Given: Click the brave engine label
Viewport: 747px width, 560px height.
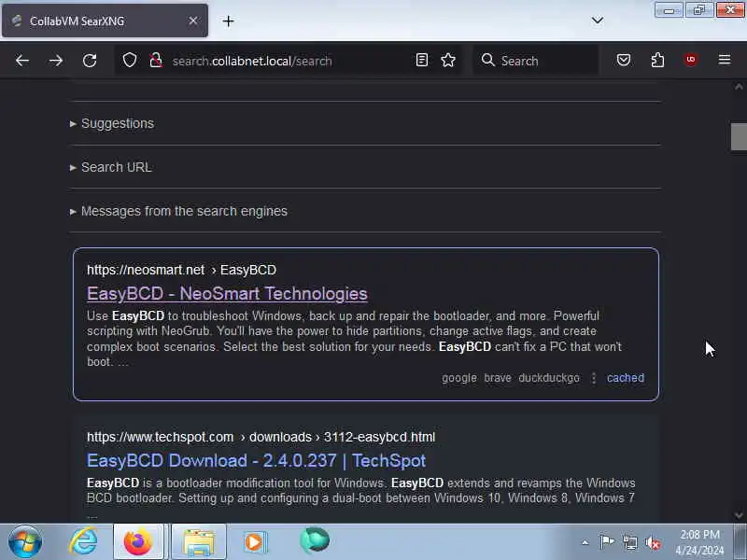Looking at the screenshot, I should pyautogui.click(x=498, y=378).
